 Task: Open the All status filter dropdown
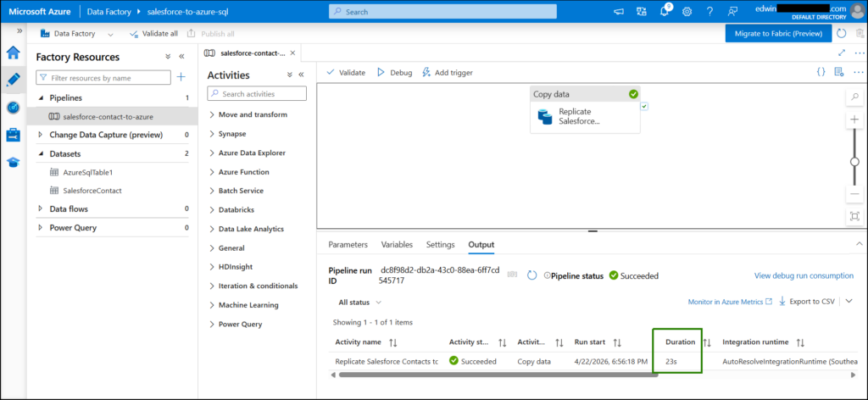click(359, 303)
